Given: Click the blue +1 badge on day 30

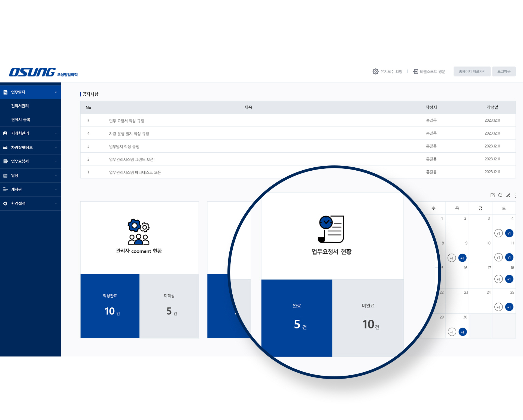Looking at the screenshot, I should coord(463,332).
